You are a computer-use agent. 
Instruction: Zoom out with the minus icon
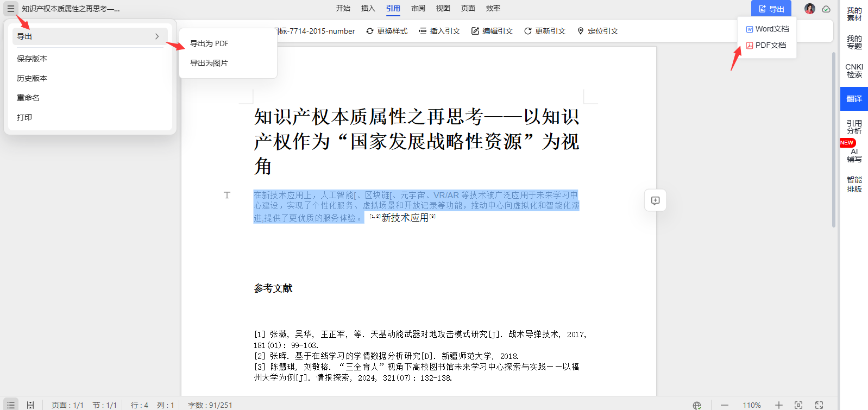pos(725,405)
